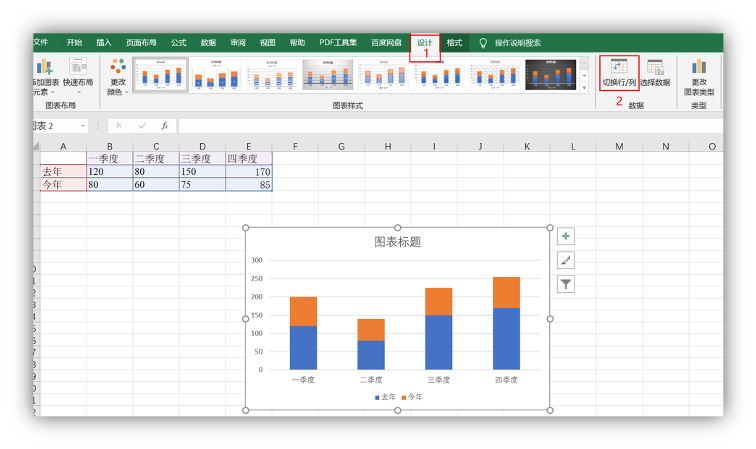Click the chart elements plus button

point(566,236)
